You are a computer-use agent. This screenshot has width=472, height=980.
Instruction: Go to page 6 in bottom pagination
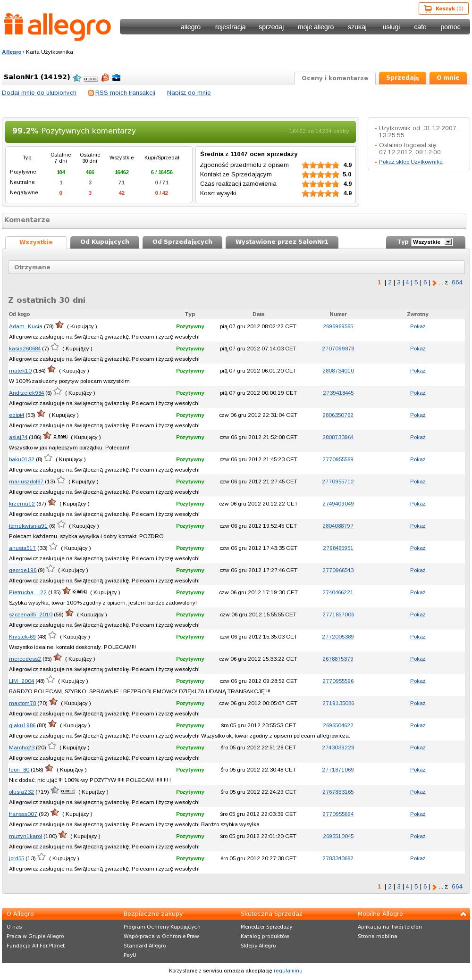tap(425, 887)
